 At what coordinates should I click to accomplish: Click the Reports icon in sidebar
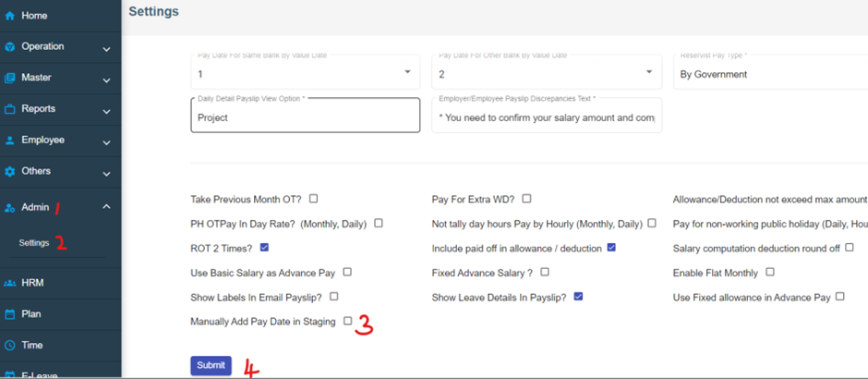click(10, 109)
